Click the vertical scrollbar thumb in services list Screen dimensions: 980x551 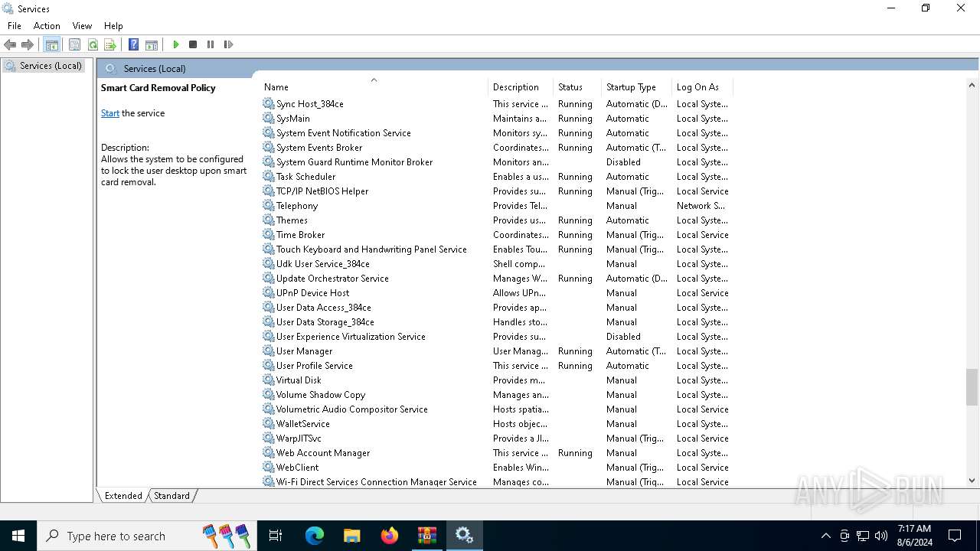click(972, 387)
